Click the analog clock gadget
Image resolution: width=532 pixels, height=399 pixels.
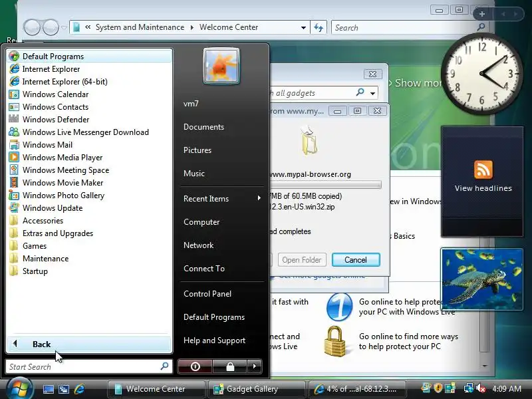(x=481, y=73)
